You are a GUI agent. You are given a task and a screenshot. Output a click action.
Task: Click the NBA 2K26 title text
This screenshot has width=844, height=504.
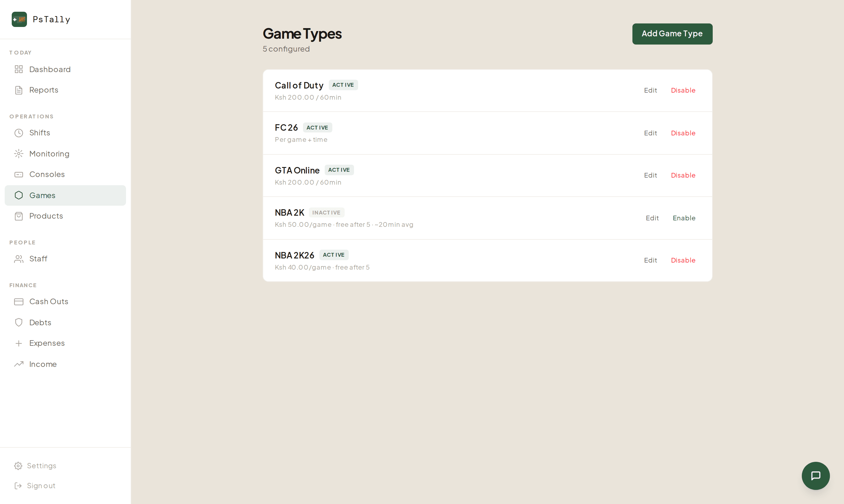coord(295,255)
